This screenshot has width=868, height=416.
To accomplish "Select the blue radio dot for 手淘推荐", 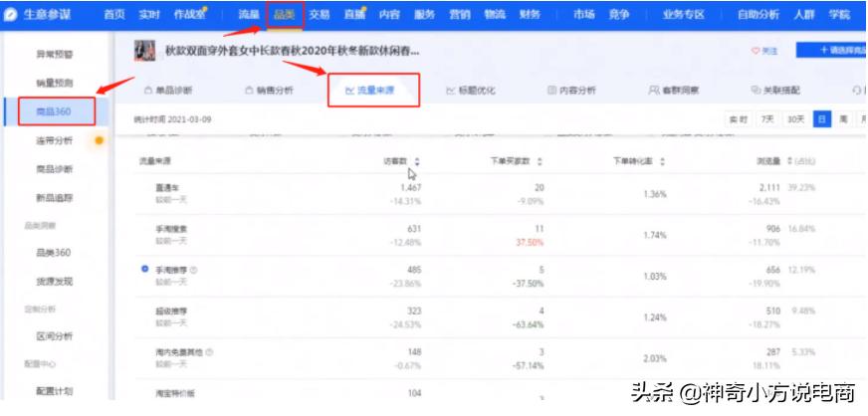I will point(145,269).
